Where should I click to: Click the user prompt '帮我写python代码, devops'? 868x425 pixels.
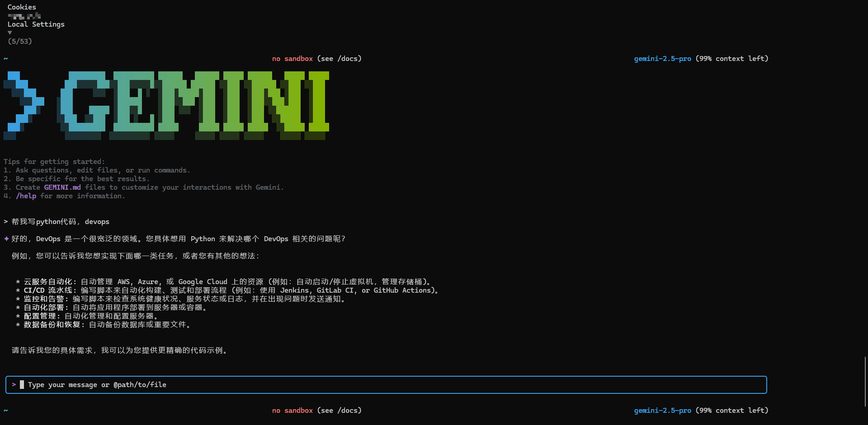pyautogui.click(x=61, y=222)
